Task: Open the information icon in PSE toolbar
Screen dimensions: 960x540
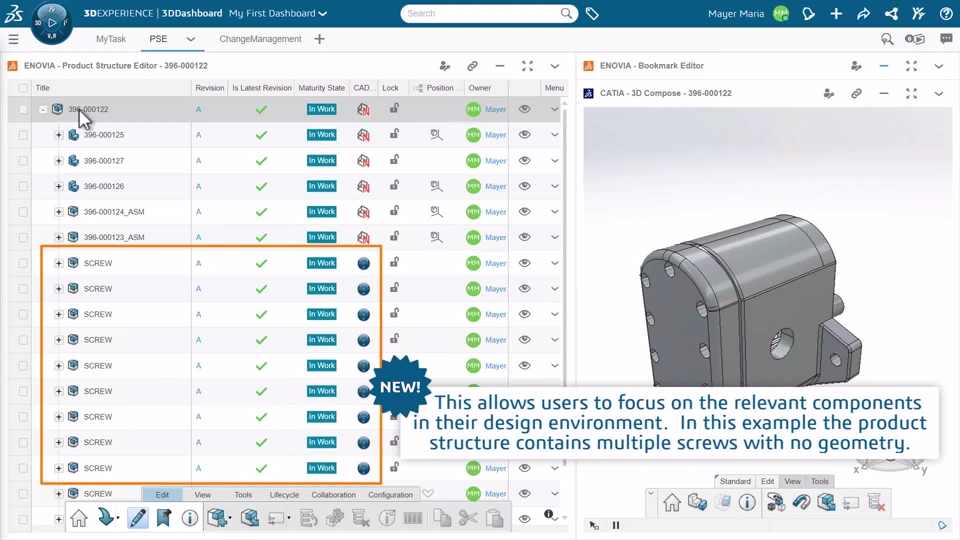Action: coord(189,518)
